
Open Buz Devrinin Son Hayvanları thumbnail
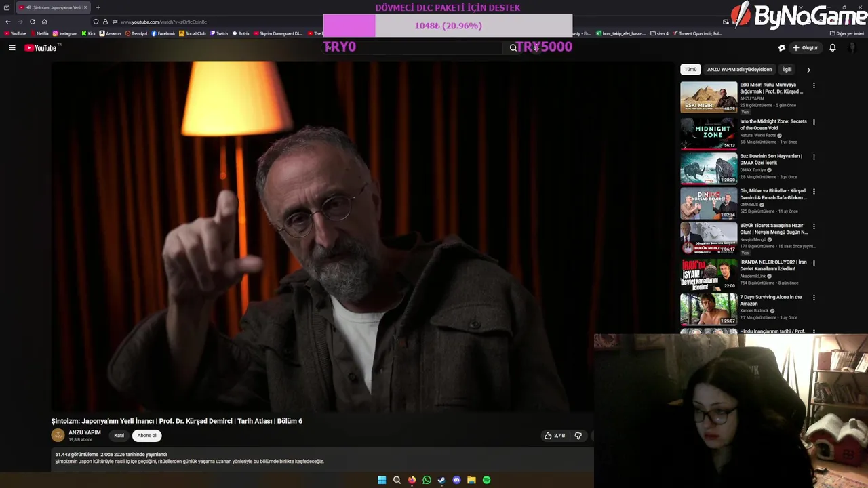click(709, 168)
